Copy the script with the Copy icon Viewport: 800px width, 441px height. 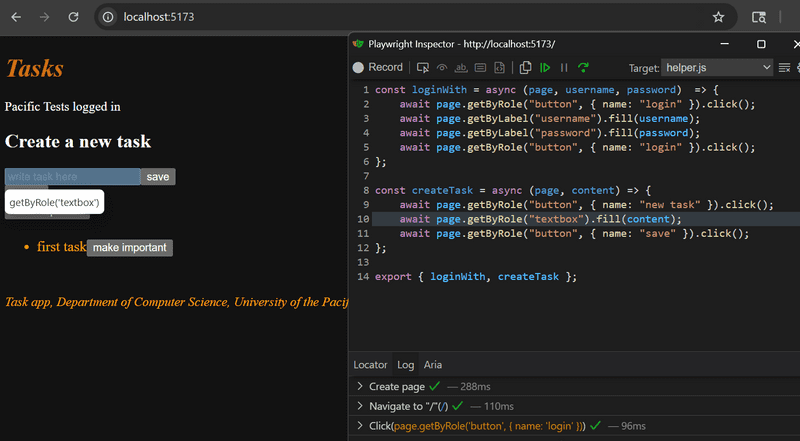point(526,67)
